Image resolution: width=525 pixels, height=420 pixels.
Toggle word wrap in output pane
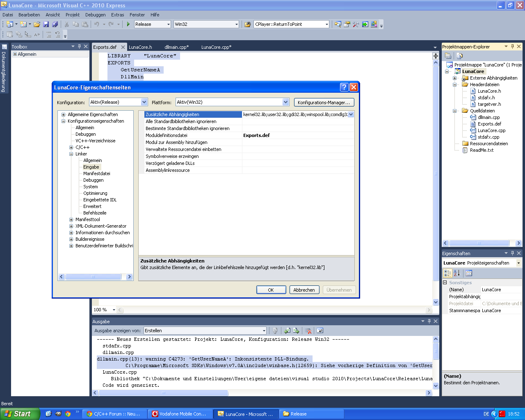coord(320,331)
